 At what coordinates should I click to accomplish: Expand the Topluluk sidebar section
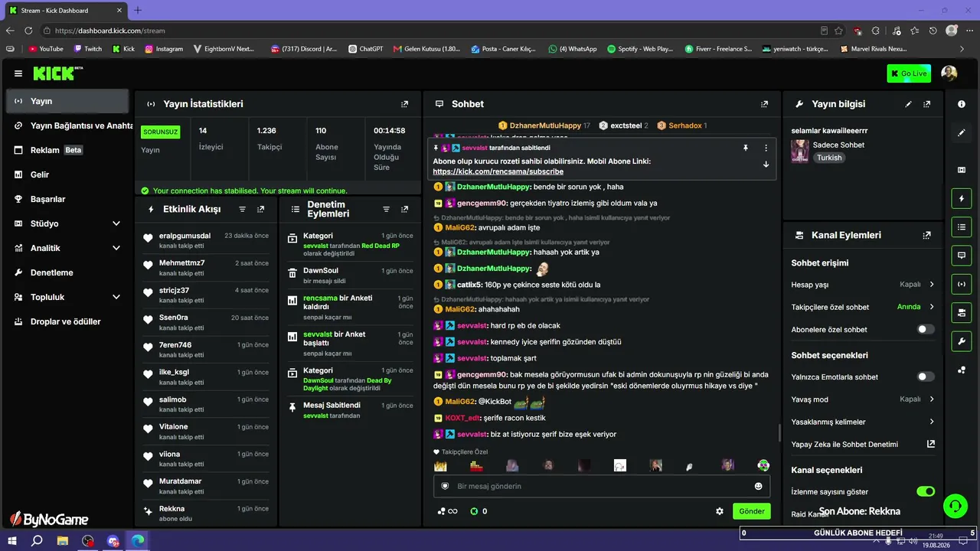(116, 297)
